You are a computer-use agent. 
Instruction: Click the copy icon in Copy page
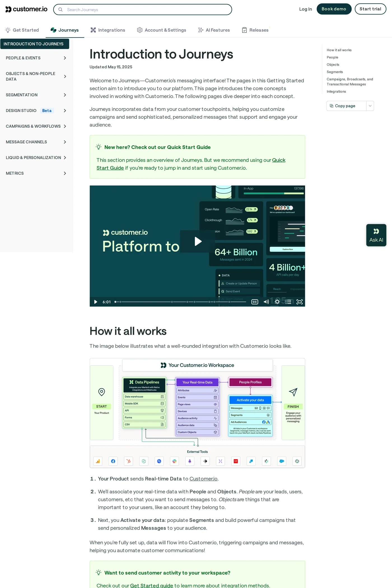332,106
